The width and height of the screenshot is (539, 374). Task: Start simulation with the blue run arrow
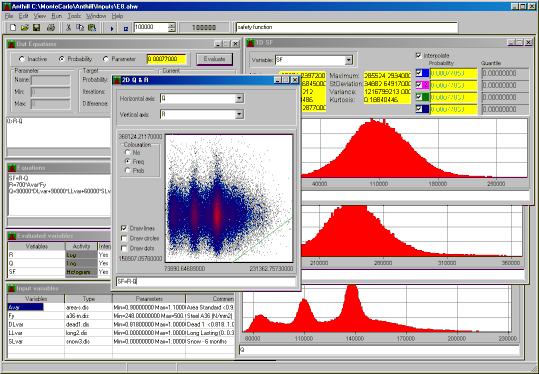pyautogui.click(x=112, y=28)
